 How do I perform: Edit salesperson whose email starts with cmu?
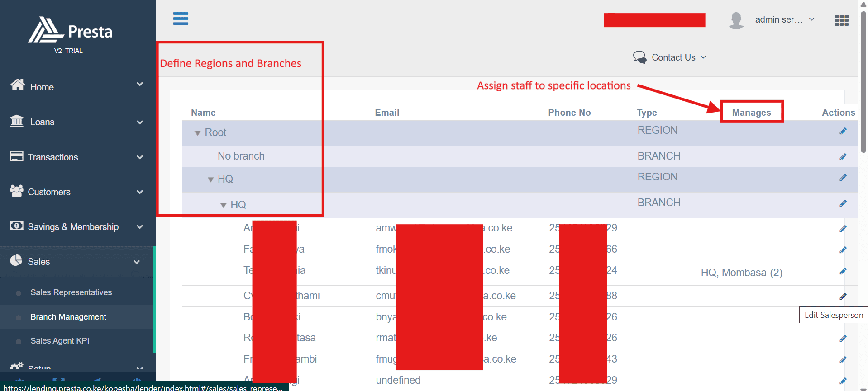click(843, 297)
